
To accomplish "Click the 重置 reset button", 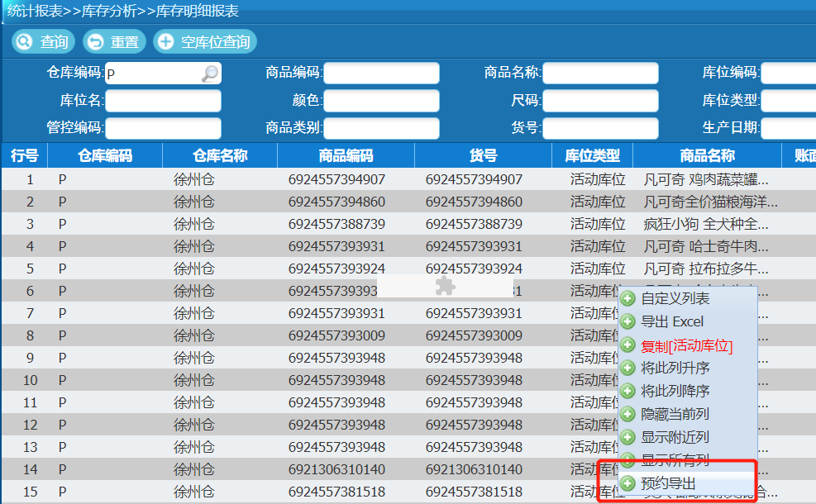I will click(x=114, y=41).
